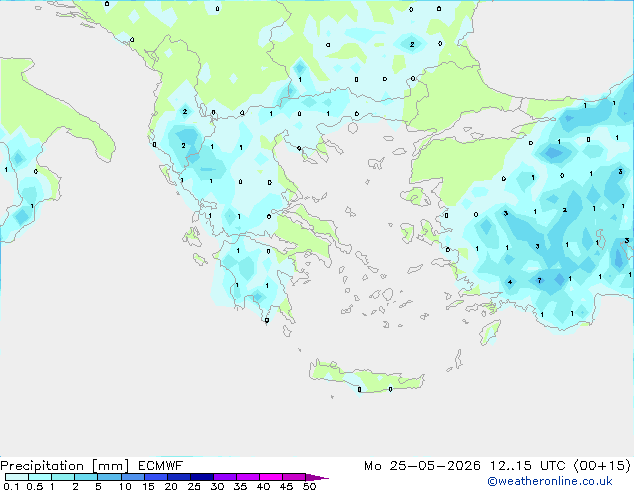Pick the 10–15 mm legend color swatch

click(133, 477)
